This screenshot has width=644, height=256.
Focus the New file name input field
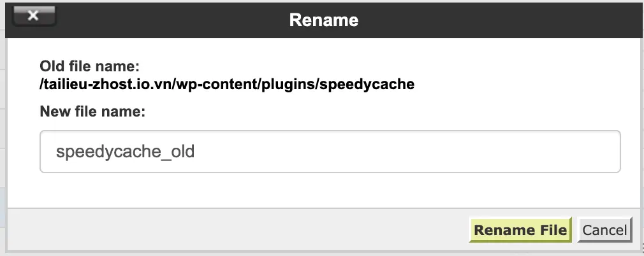point(330,152)
